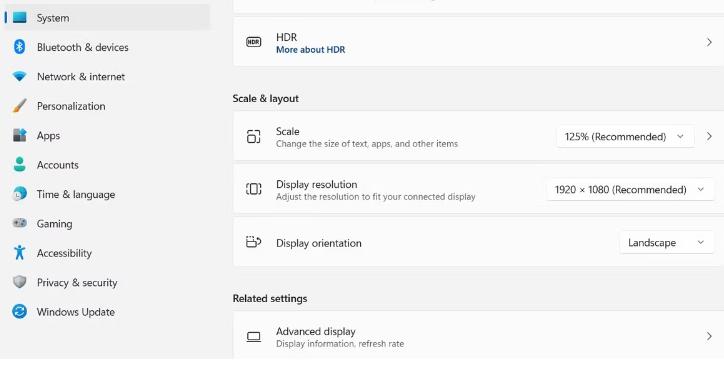Click the Personalization paintbrush icon

(x=19, y=106)
